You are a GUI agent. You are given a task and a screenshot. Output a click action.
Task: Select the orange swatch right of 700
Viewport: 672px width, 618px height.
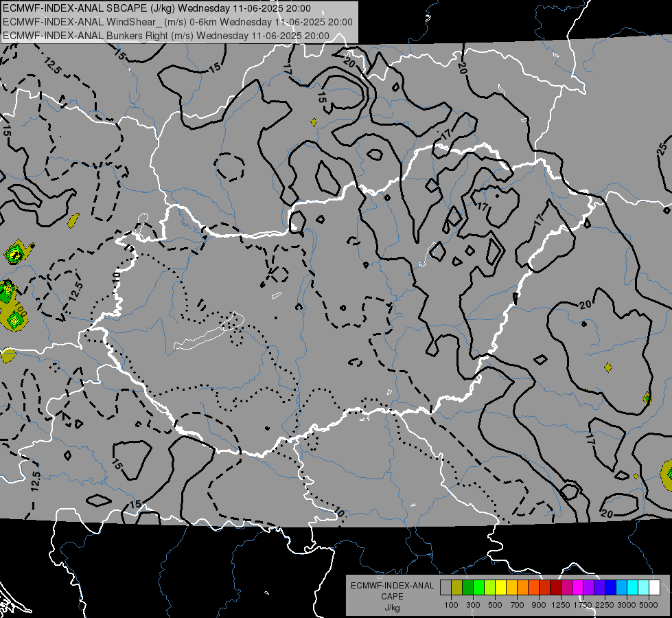(523, 587)
